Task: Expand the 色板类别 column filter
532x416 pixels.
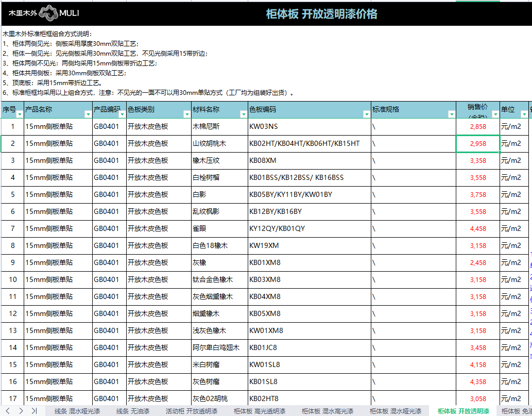Action: point(186,114)
